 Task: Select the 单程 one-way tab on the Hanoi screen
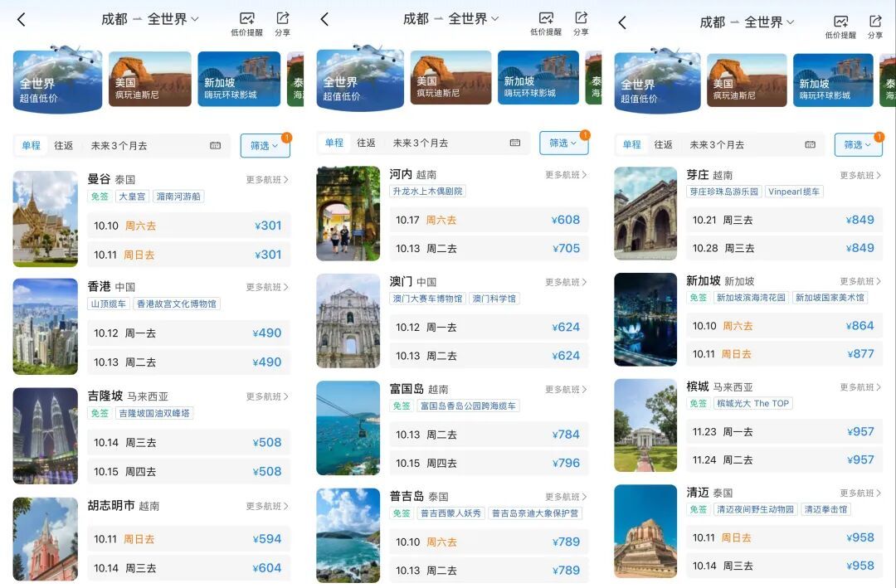334,143
